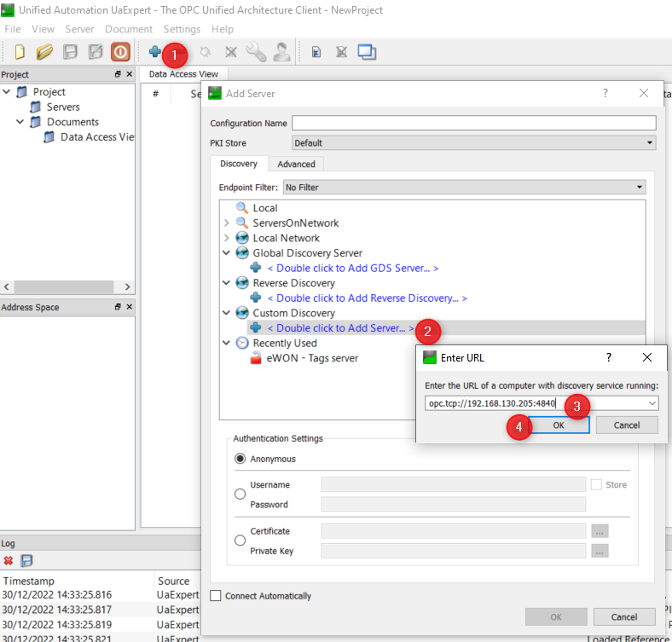The image size is (672, 642).
Task: Enable Connect Automatically checkbox
Action: pos(216,596)
